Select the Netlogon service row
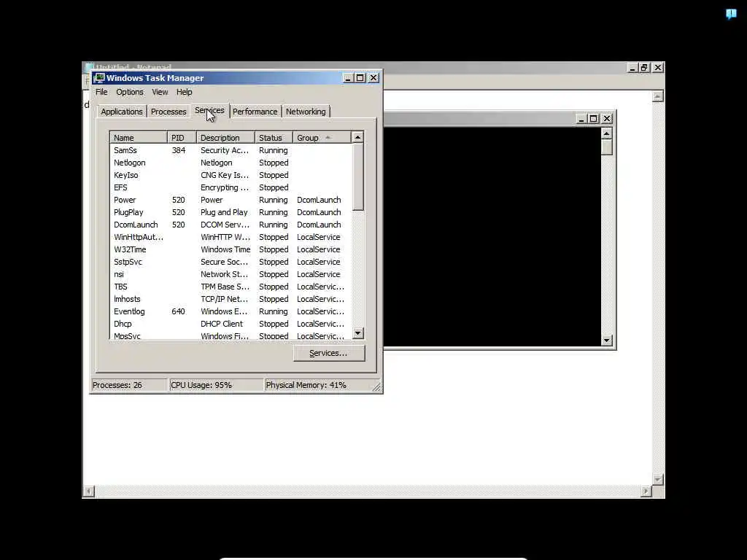 pos(231,163)
